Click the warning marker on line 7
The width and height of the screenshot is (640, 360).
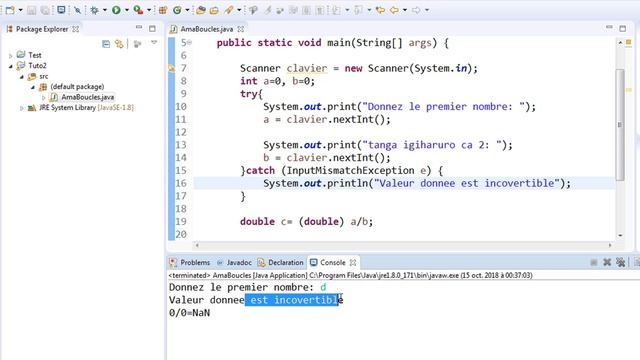172,68
